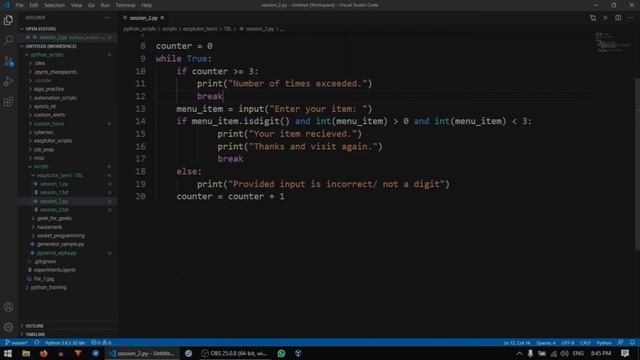This screenshot has width=640, height=360.
Task: Click Ln 12, Col 14 cursor position indicator
Action: tap(517, 342)
